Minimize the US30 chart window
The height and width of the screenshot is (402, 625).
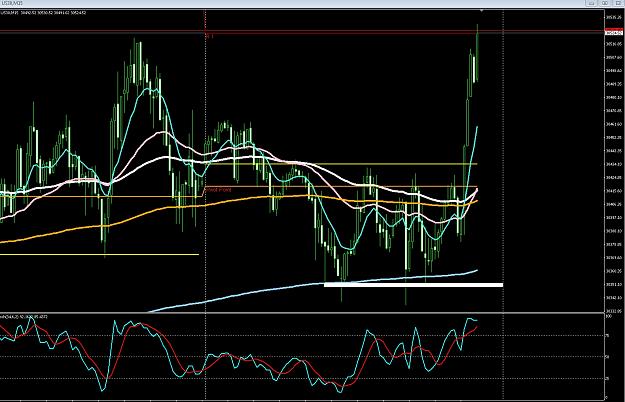[591, 3]
